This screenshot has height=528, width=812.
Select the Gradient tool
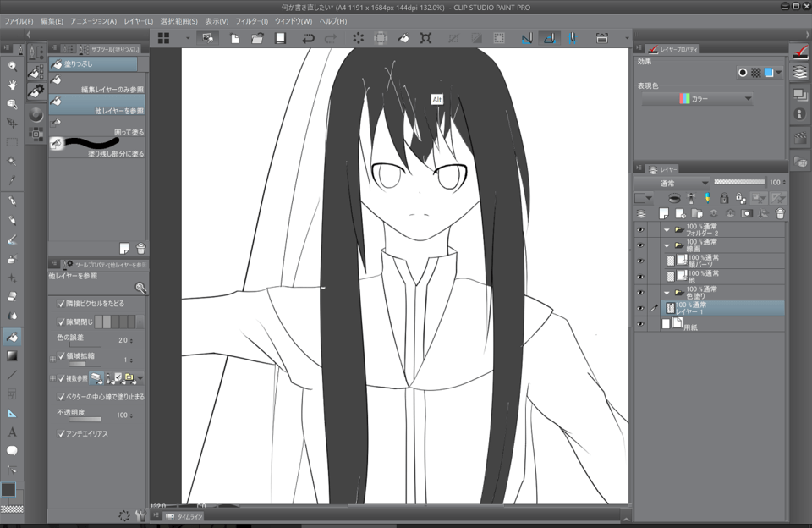[x=12, y=355]
